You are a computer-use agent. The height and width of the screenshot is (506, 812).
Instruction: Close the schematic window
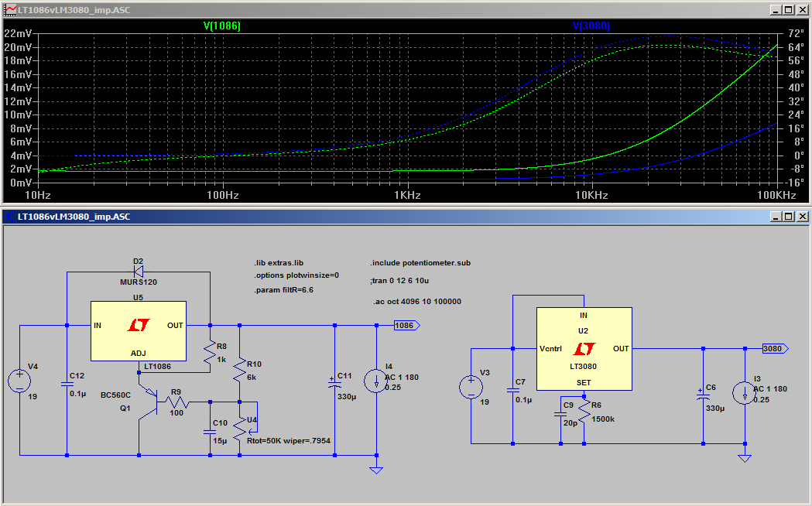coord(802,217)
